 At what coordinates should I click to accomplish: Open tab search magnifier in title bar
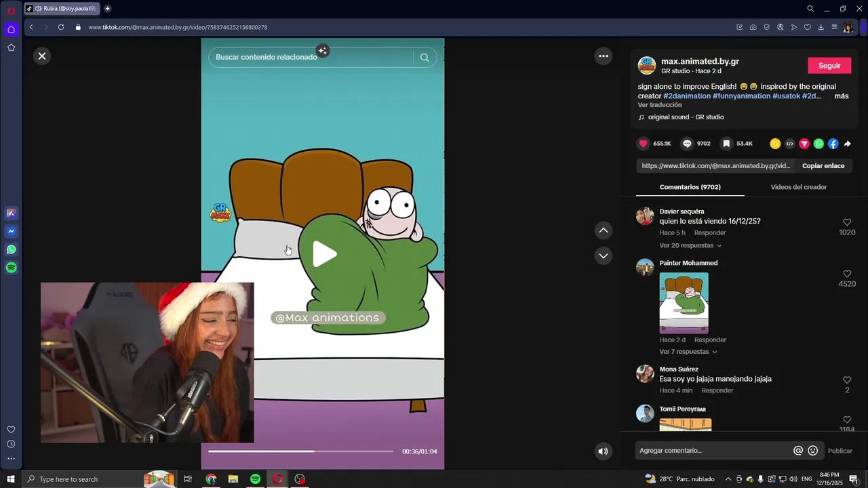click(810, 9)
